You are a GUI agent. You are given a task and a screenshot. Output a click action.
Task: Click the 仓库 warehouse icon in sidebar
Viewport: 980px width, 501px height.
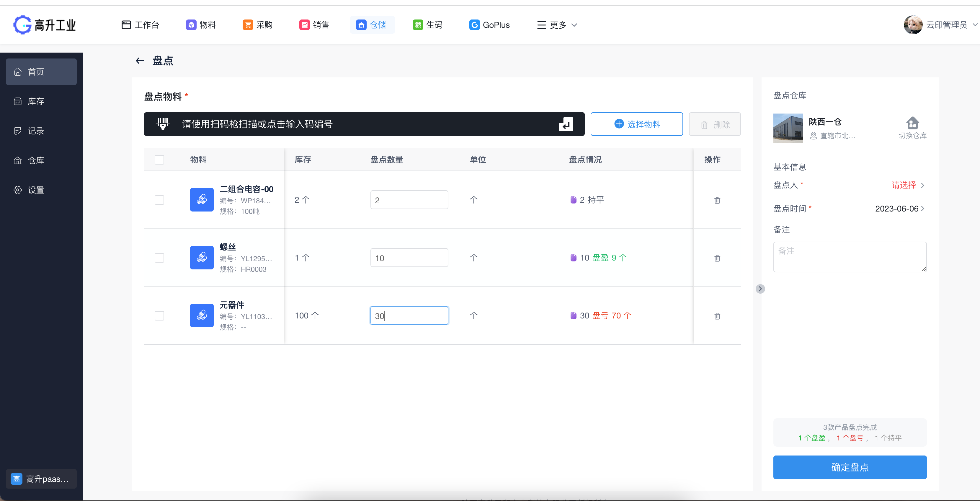(x=17, y=160)
